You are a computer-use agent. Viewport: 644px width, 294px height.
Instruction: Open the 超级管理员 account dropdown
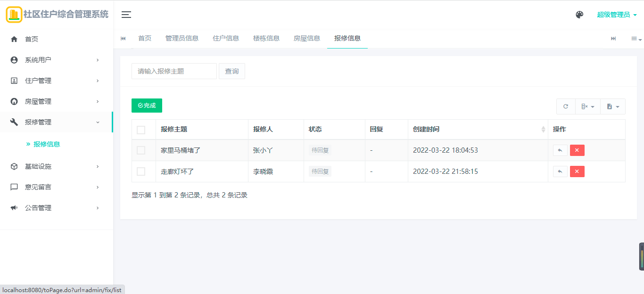point(617,15)
